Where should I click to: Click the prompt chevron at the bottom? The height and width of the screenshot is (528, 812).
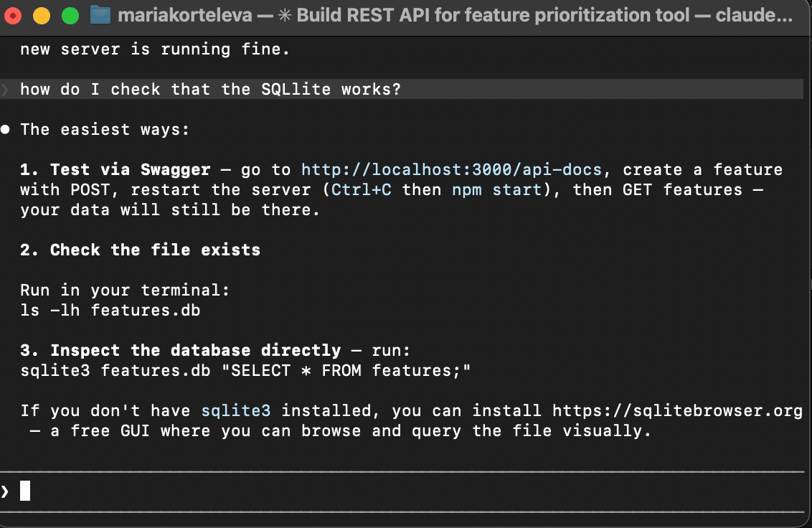point(6,491)
